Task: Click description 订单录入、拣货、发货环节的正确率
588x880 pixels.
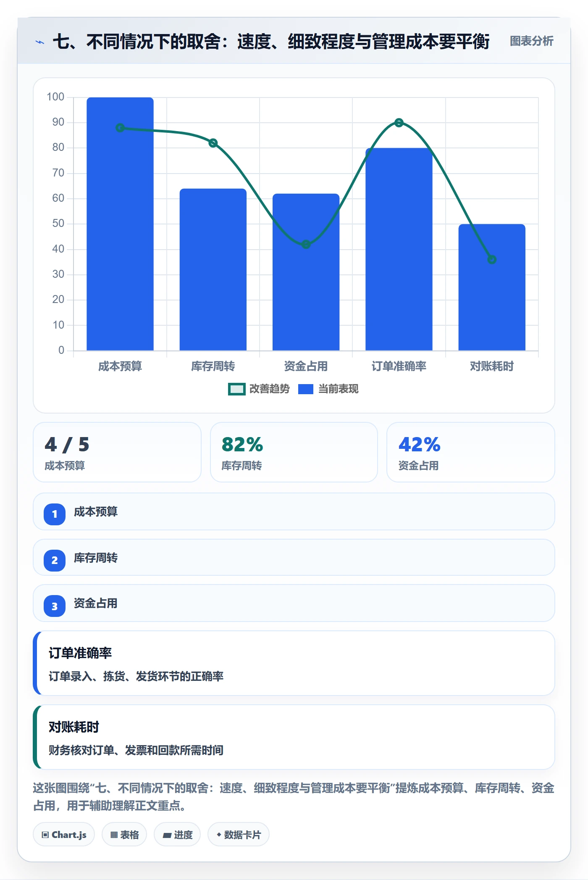Action: (x=136, y=676)
